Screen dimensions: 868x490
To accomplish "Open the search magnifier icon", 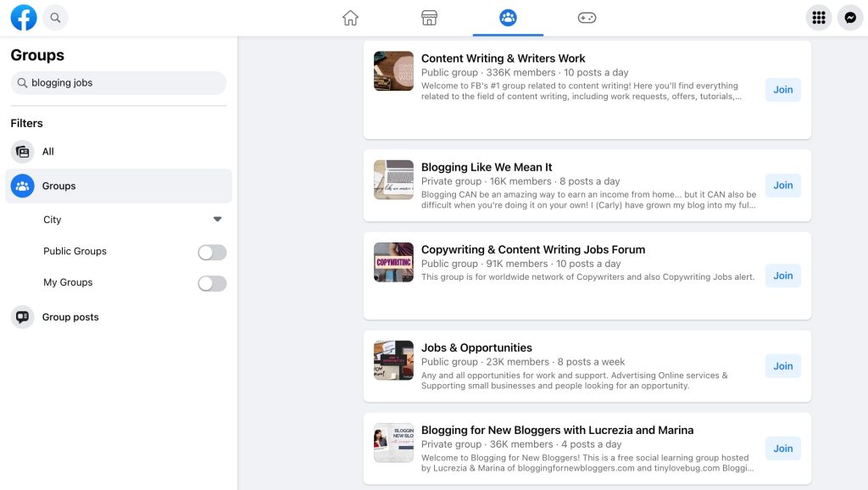I will coord(55,17).
